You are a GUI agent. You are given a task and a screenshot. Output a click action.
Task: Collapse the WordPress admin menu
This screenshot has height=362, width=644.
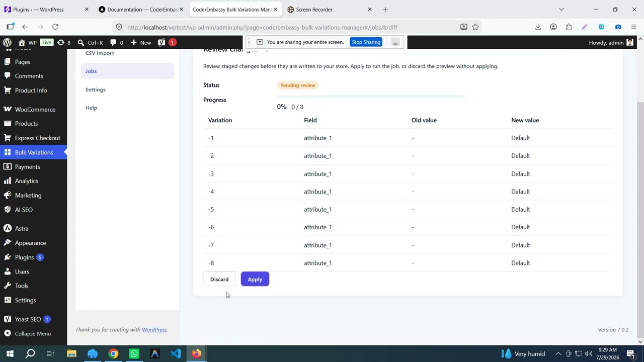(33, 333)
